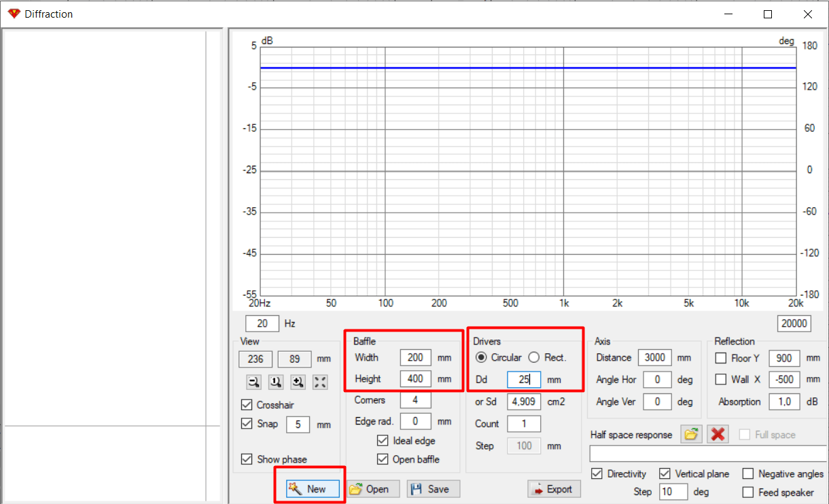Enable the Floor Y reflection checkbox

tap(721, 358)
